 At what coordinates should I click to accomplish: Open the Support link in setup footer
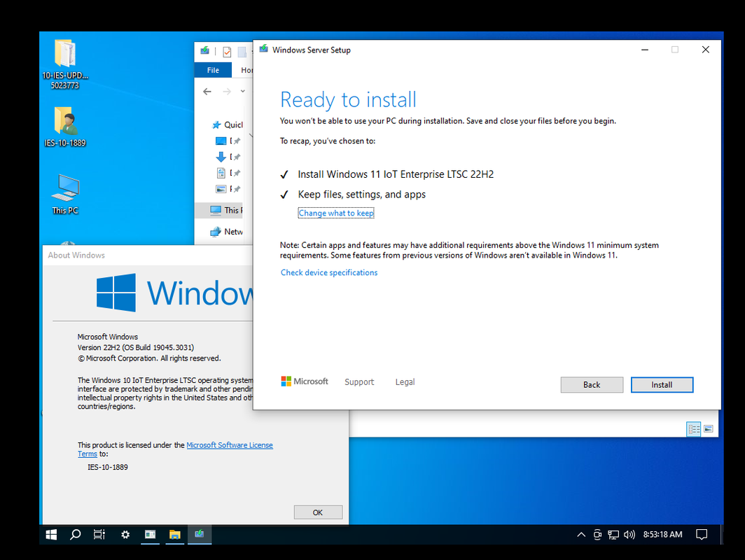coord(359,382)
